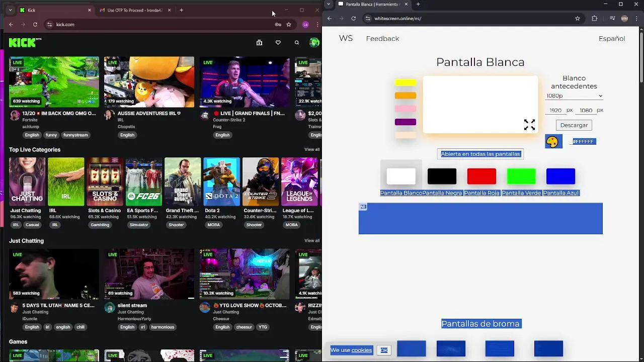Open the Dota 2 category thumbnail
Viewport: 644px width, 362px height.
pos(221,182)
